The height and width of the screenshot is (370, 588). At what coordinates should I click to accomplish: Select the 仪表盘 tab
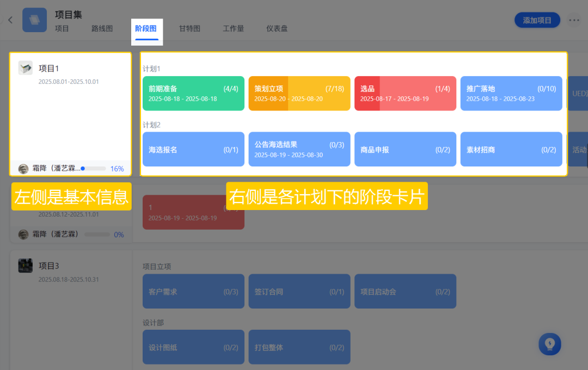click(x=277, y=29)
